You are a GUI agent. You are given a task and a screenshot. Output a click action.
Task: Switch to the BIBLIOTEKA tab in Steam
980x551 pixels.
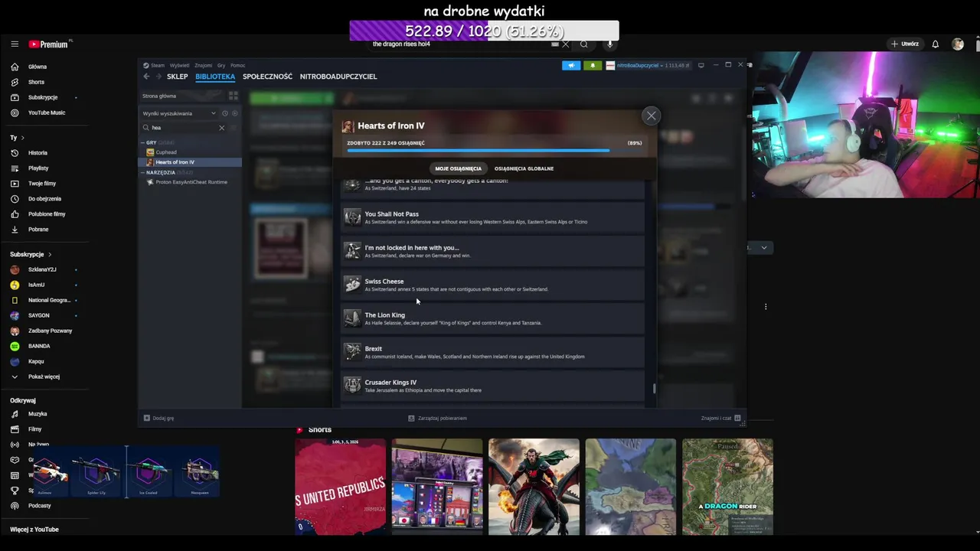(215, 77)
